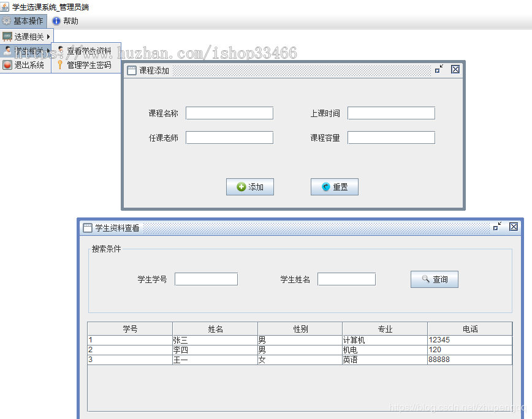The width and height of the screenshot is (532, 419).
Task: Click the 重置 button
Action: pos(335,187)
